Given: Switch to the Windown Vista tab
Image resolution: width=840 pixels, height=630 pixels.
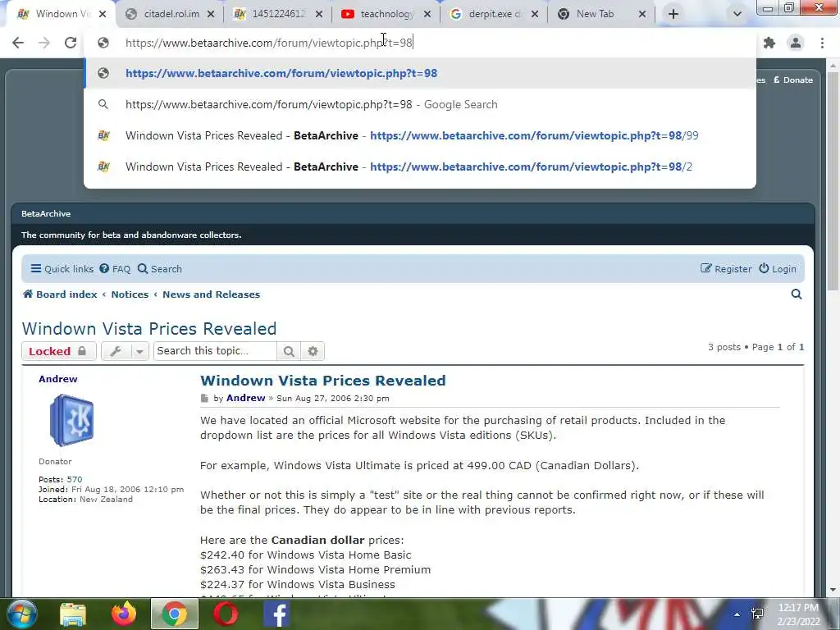Looking at the screenshot, I should pos(59,14).
